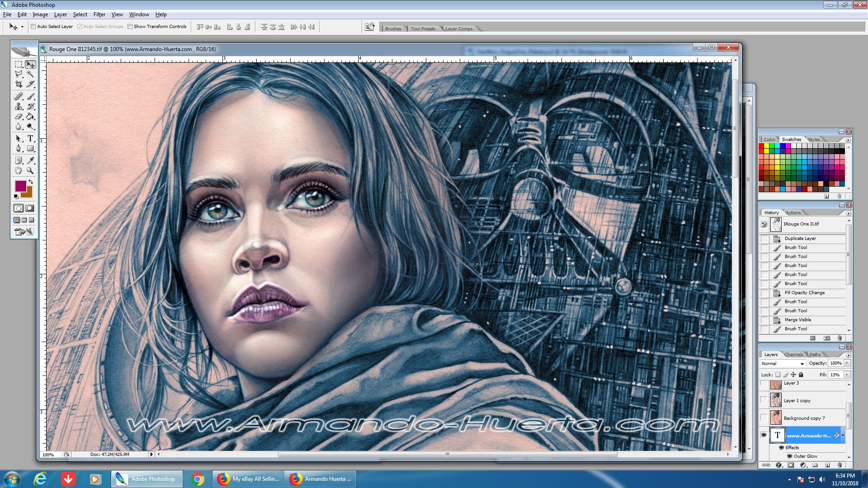Switch to the Channels tab
Screen dimensions: 868x488
pyautogui.click(x=793, y=355)
